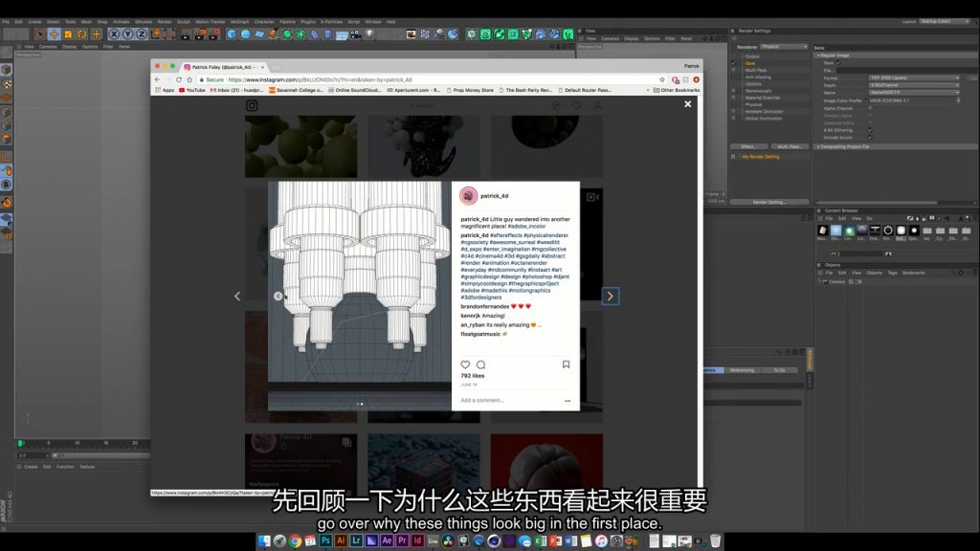Click the Effect... button
Viewport: 980px width, 551px height.
(x=748, y=146)
